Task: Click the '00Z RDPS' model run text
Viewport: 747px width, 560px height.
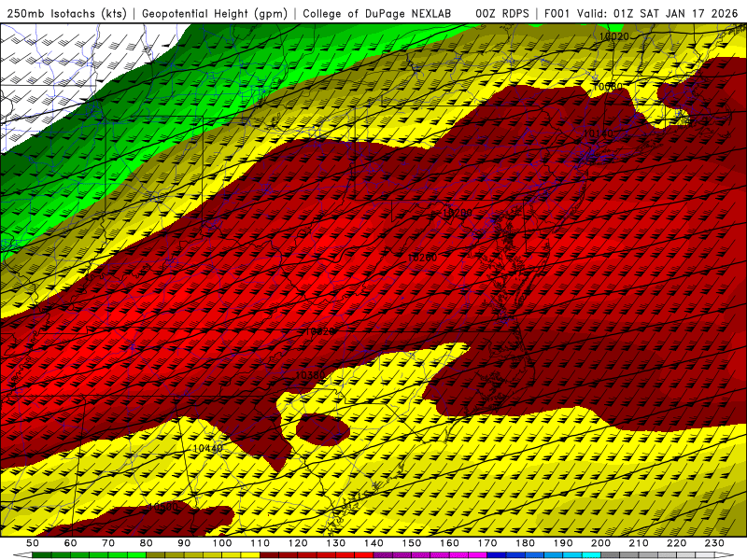Action: (502, 13)
